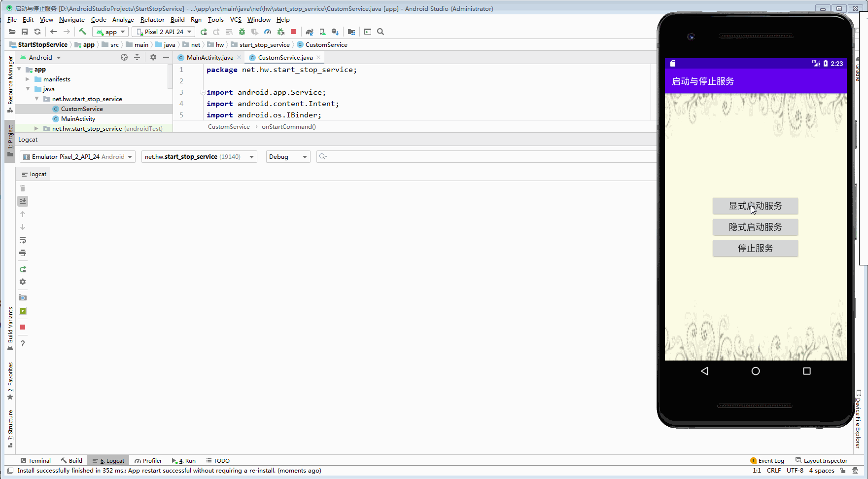Image resolution: width=868 pixels, height=479 pixels.
Task: Open the Terminal tool window
Action: click(x=35, y=461)
